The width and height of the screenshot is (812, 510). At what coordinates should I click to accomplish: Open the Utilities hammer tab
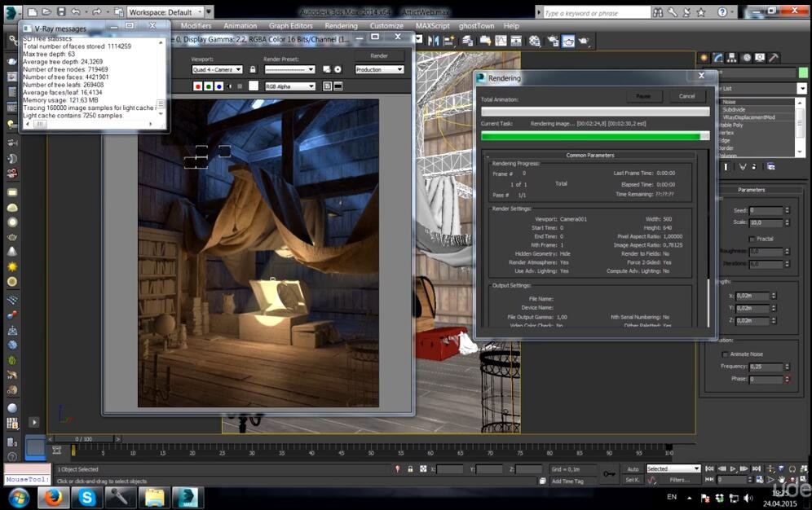773,58
